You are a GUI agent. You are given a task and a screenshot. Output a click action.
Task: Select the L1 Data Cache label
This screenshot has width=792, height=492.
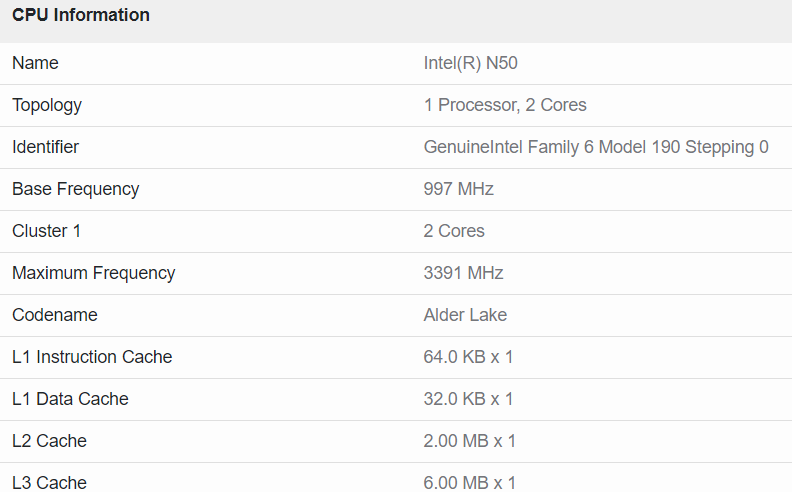(70, 399)
